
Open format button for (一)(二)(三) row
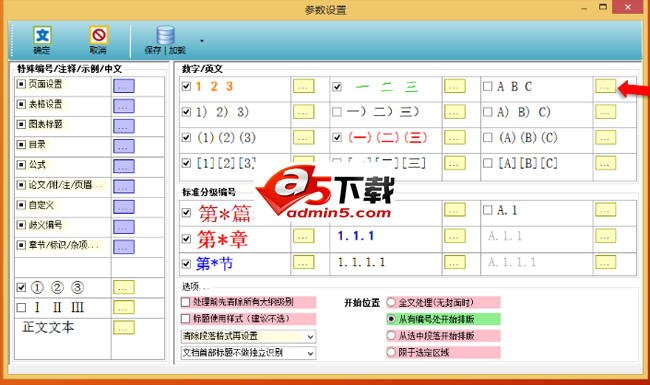click(454, 137)
